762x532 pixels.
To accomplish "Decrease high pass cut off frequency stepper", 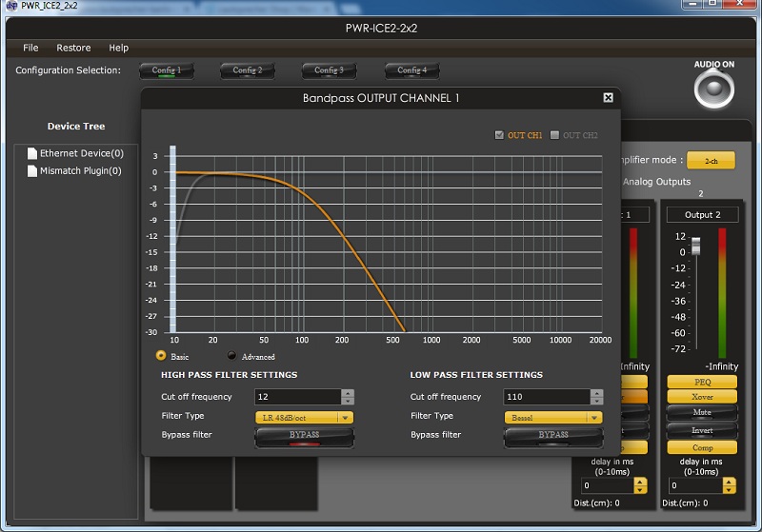I will click(x=348, y=401).
